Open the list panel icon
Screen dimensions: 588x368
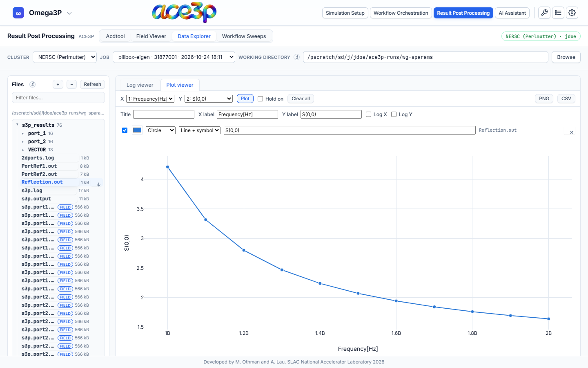[x=558, y=13]
